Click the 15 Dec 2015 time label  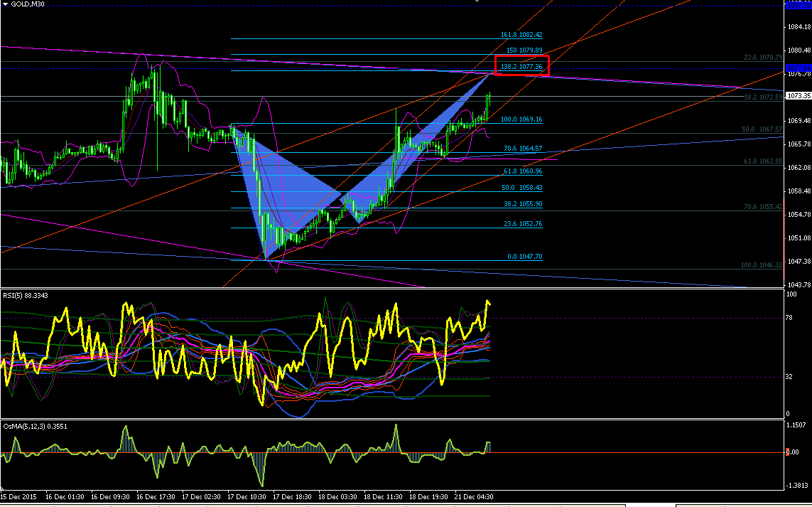[x=18, y=496]
